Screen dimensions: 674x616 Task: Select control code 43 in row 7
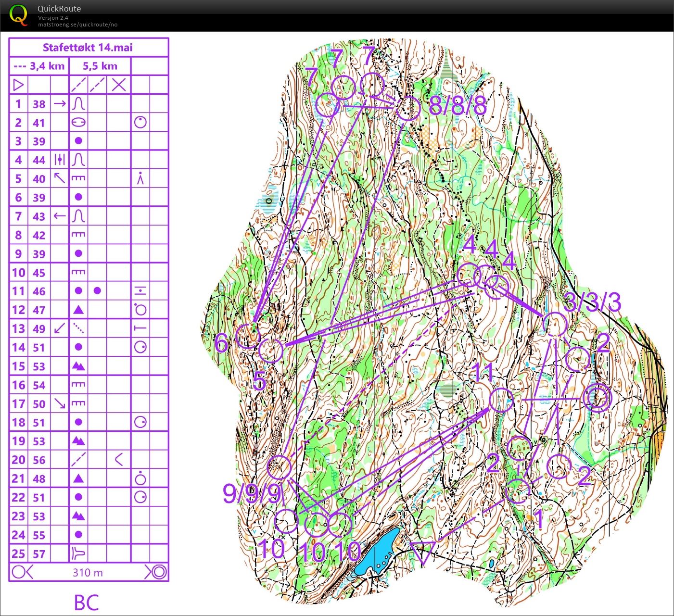39,216
